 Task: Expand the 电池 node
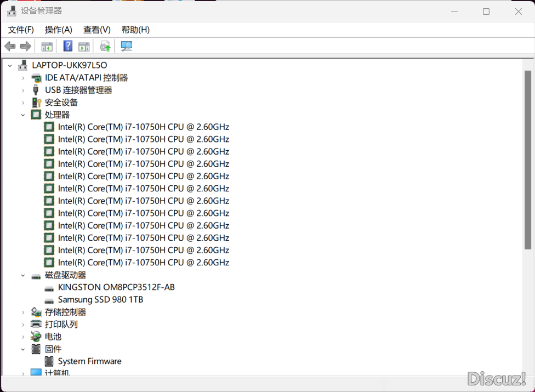click(23, 337)
